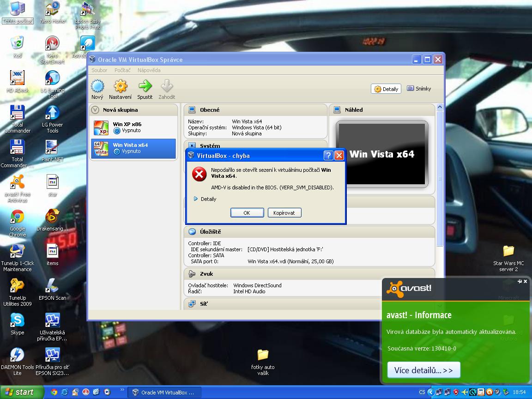Click Chrome icon in quick launch bar
The image size is (532, 399).
[x=54, y=392]
